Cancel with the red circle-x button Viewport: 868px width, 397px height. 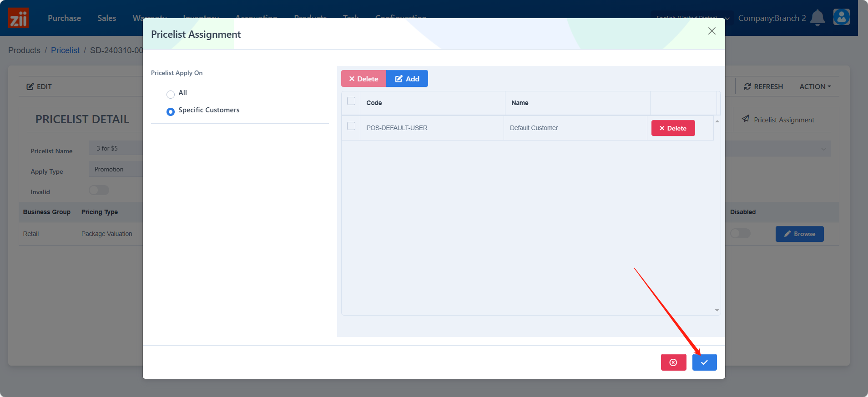coord(673,362)
